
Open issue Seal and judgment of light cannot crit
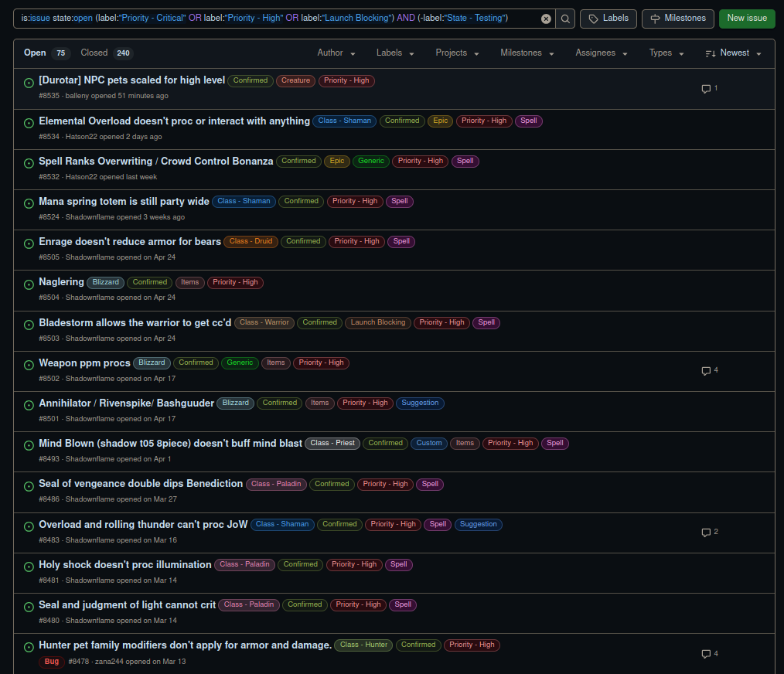pyautogui.click(x=128, y=605)
